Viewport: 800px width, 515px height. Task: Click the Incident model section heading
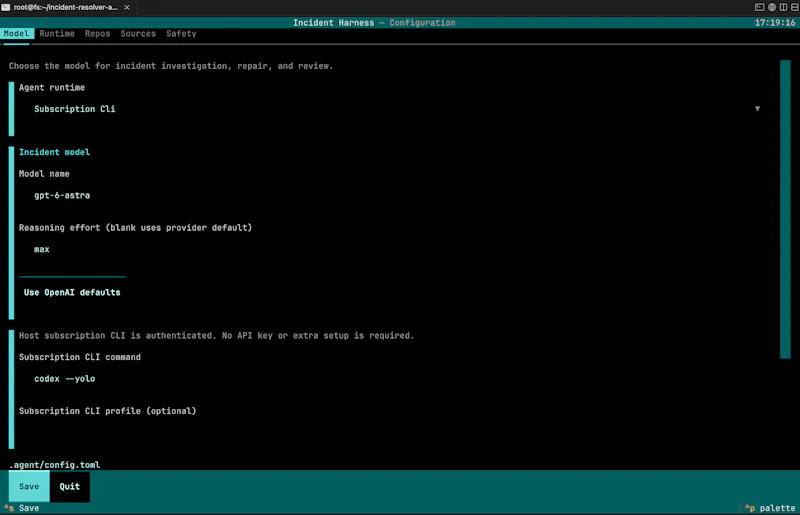tap(54, 152)
